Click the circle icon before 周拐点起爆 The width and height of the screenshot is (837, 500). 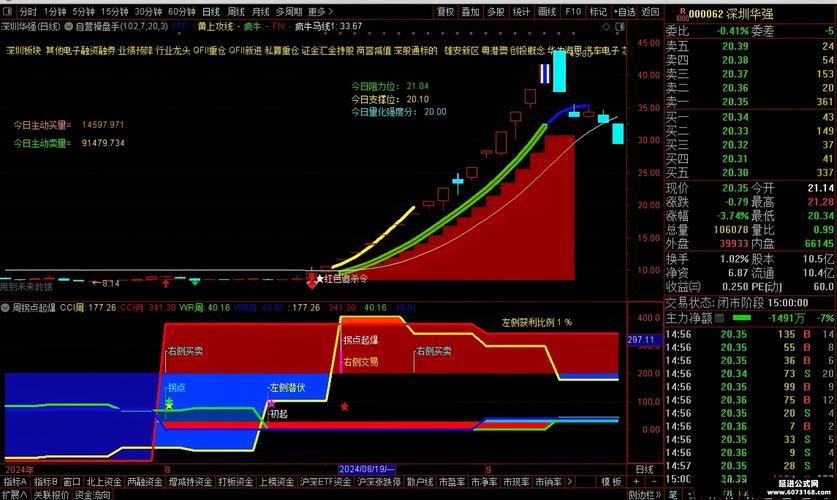[5, 308]
